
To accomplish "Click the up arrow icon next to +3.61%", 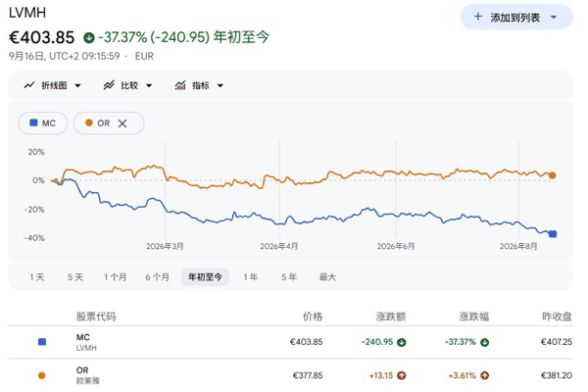I will point(485,375).
